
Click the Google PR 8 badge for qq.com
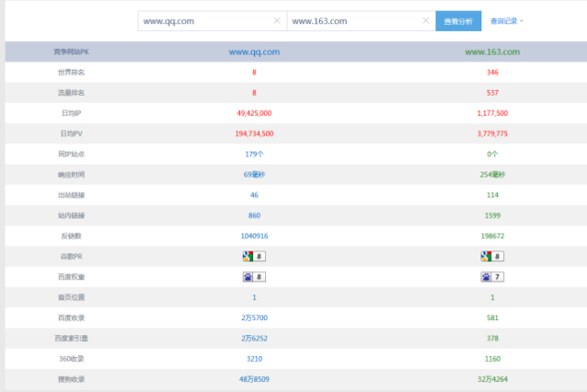[x=254, y=256]
